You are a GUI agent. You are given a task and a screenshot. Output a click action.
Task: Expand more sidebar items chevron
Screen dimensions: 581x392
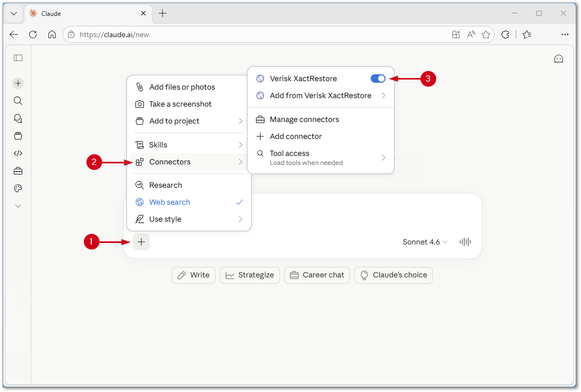[x=18, y=206]
